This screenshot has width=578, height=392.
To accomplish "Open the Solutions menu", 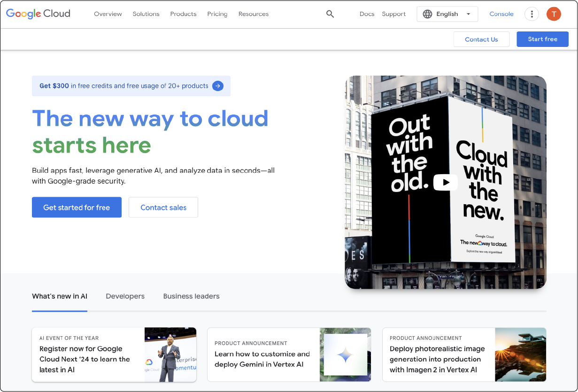I will (146, 14).
